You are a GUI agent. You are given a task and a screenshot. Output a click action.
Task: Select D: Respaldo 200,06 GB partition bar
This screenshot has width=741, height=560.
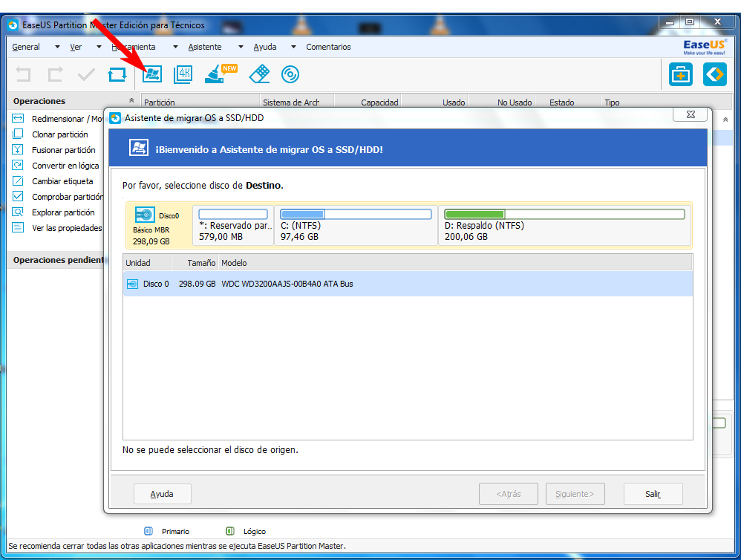[x=565, y=225]
